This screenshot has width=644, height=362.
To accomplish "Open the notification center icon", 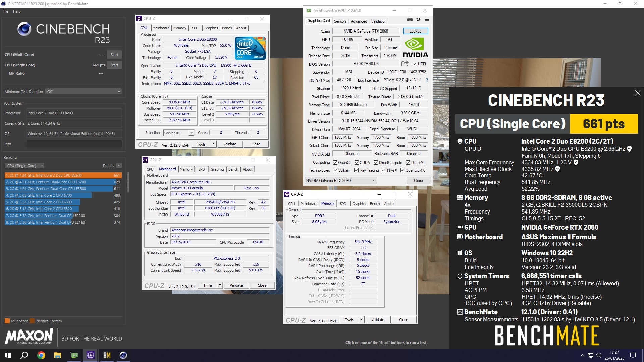I will point(633,355).
